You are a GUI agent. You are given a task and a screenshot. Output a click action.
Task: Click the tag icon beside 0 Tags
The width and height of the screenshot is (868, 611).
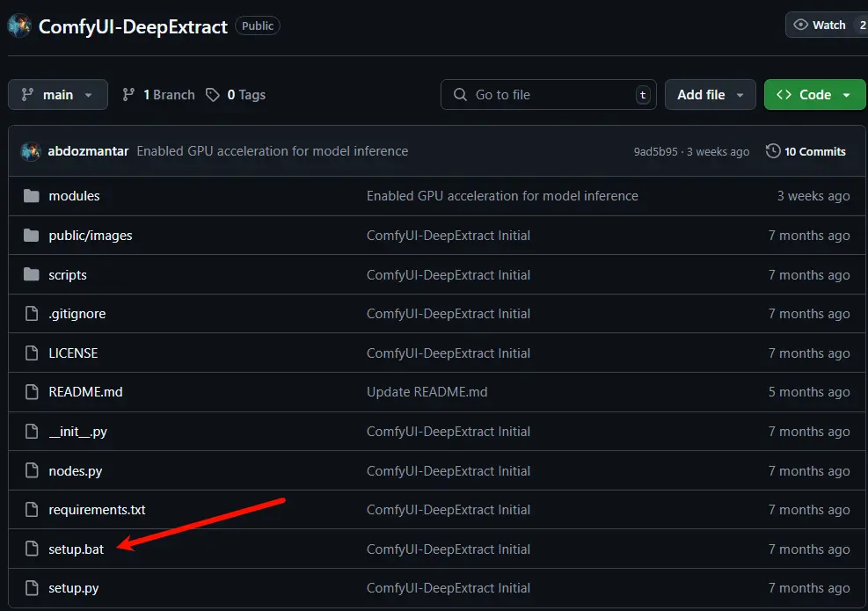point(213,95)
